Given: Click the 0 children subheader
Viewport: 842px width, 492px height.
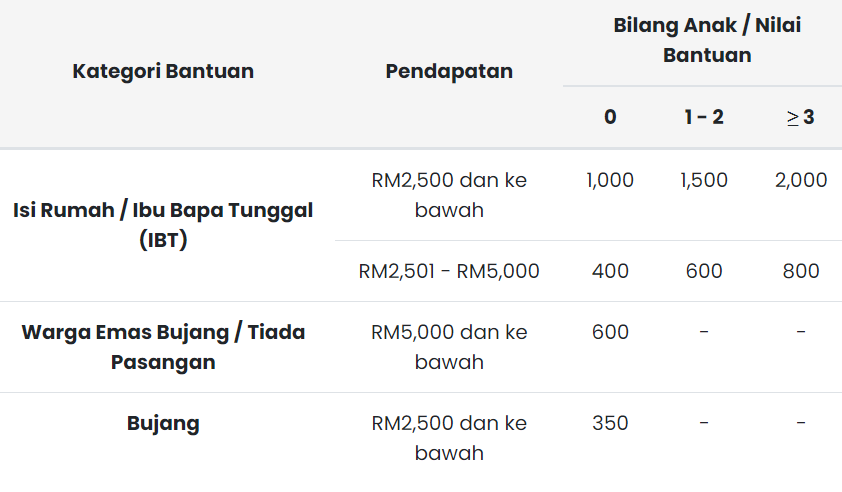Looking at the screenshot, I should 610,117.
